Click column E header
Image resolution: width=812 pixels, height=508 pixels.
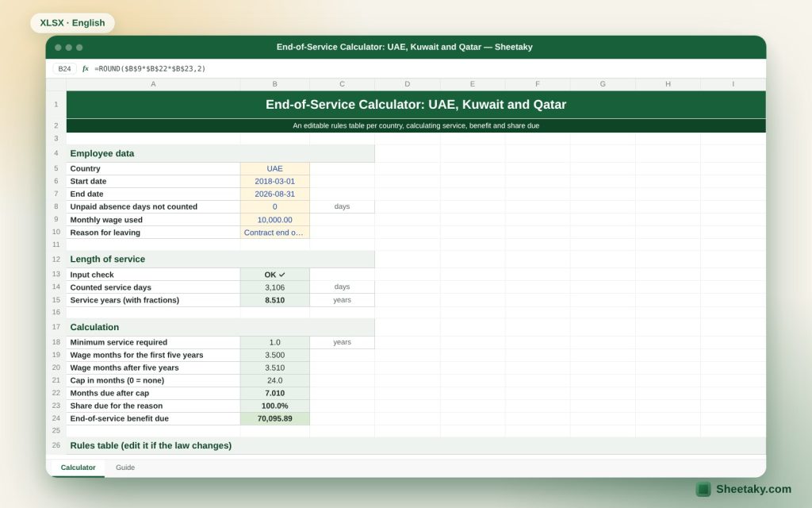473,84
